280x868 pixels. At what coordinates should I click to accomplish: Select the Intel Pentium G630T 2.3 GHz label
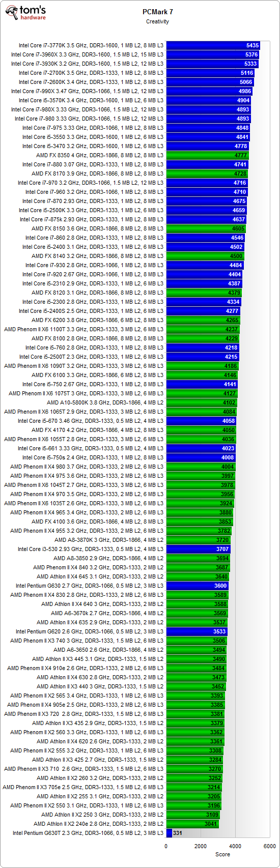[x=88, y=833]
